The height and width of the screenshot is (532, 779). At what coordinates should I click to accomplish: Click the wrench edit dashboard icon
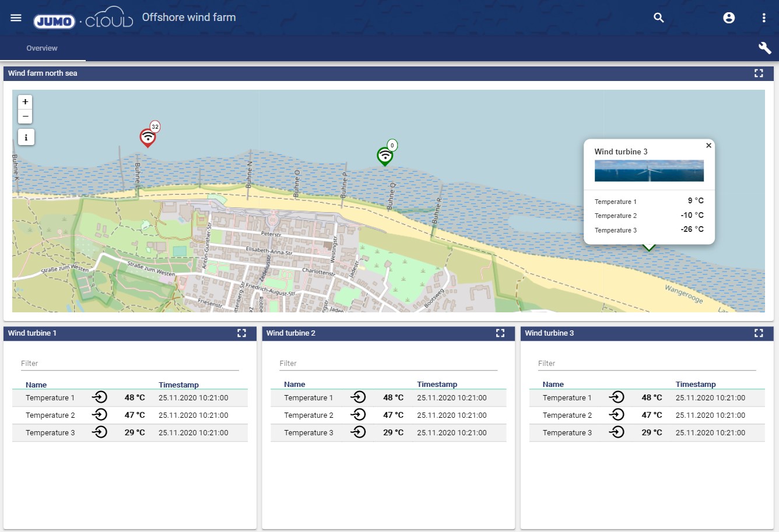764,48
